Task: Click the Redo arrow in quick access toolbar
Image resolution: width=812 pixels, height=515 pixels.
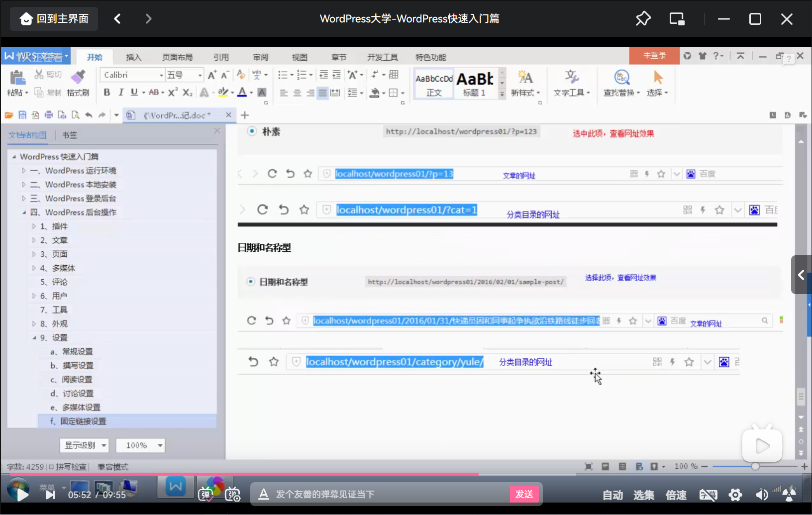Action: [x=102, y=115]
